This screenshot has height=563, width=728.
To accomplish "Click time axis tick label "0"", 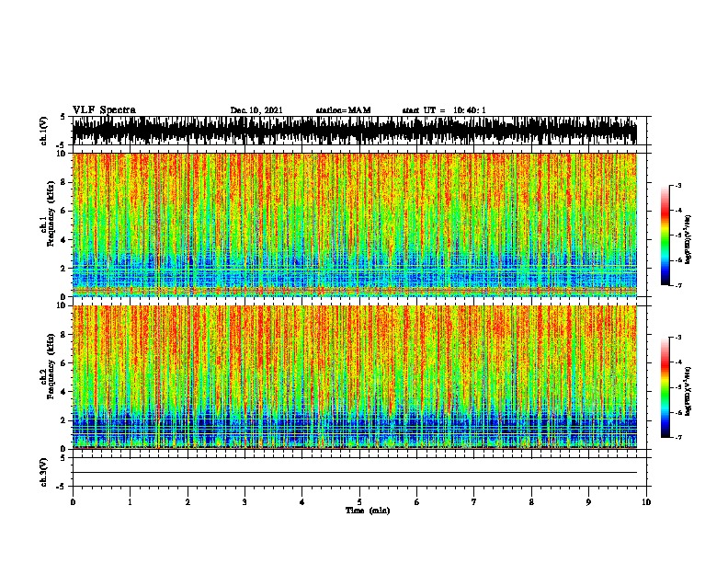I will (73, 501).
